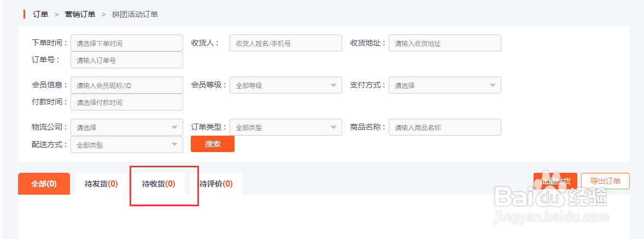Open the 物流公司 dropdown
Image resolution: width=644 pixels, height=239 pixels.
pos(126,127)
